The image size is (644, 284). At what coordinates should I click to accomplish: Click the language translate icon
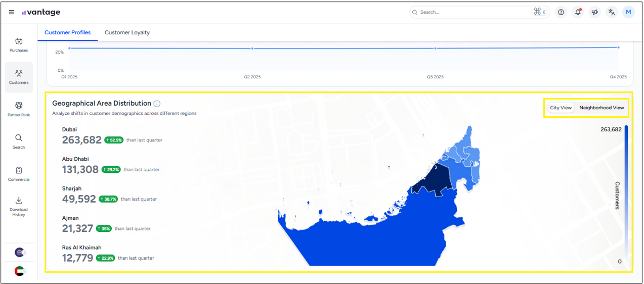(x=612, y=12)
